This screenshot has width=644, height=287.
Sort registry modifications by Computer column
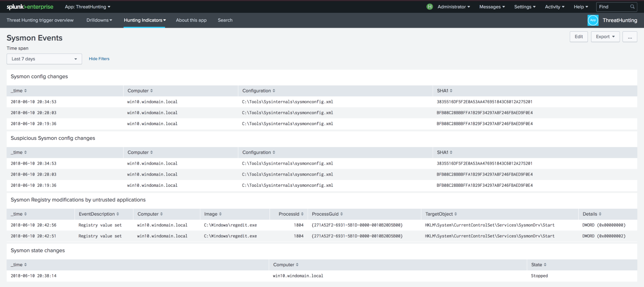[x=150, y=214]
